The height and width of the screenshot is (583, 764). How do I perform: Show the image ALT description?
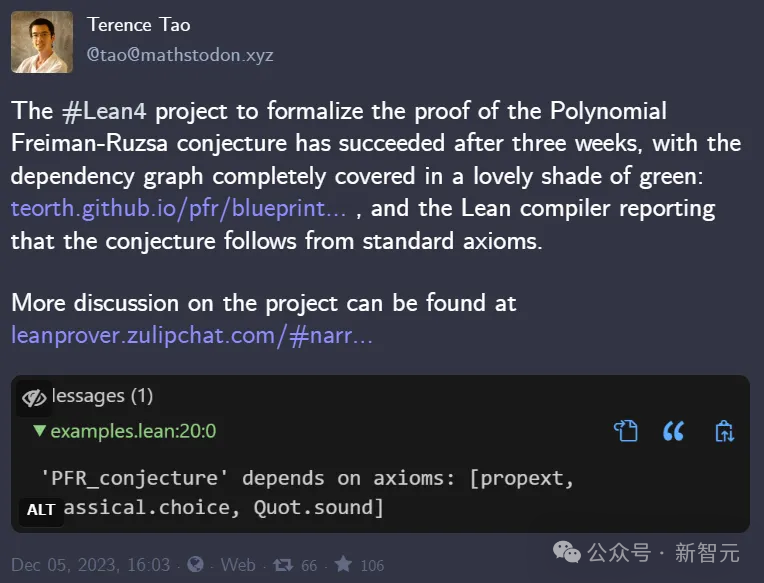click(41, 510)
